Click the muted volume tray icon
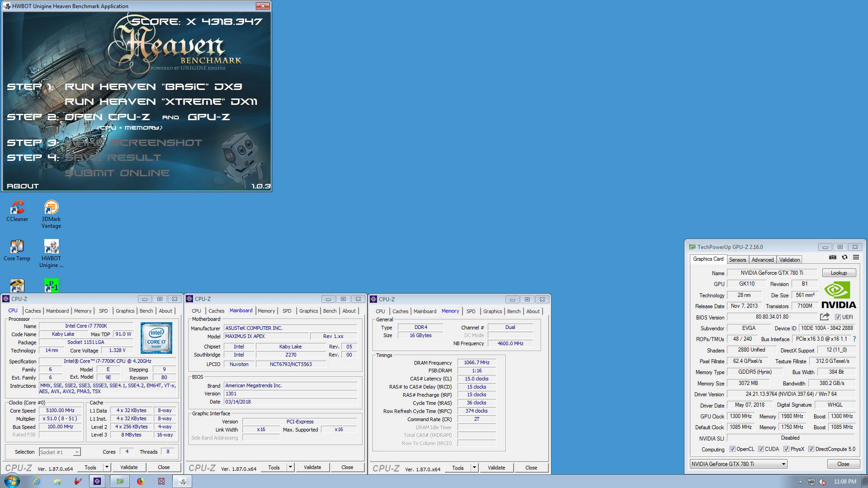 (823, 482)
